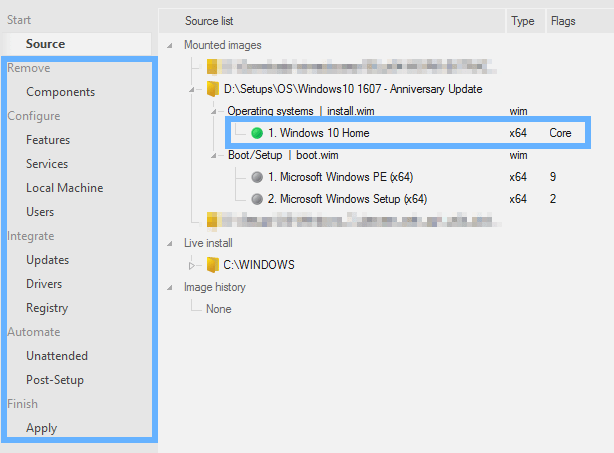Click the green status dot for Windows 10 Home
The height and width of the screenshot is (453, 614).
click(257, 133)
